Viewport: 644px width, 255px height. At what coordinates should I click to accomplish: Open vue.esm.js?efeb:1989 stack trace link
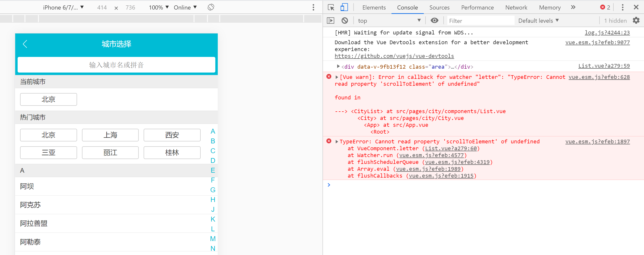[428, 169]
